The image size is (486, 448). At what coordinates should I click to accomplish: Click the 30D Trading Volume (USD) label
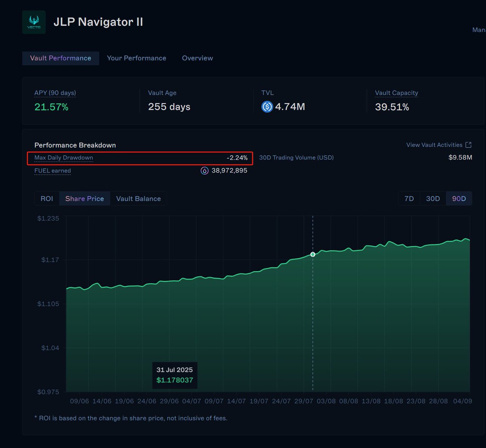296,157
